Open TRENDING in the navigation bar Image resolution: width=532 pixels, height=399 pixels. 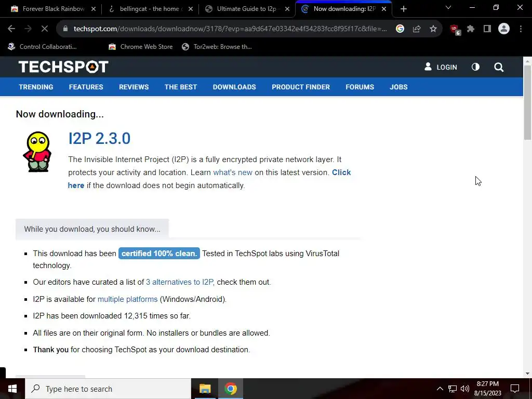(36, 87)
